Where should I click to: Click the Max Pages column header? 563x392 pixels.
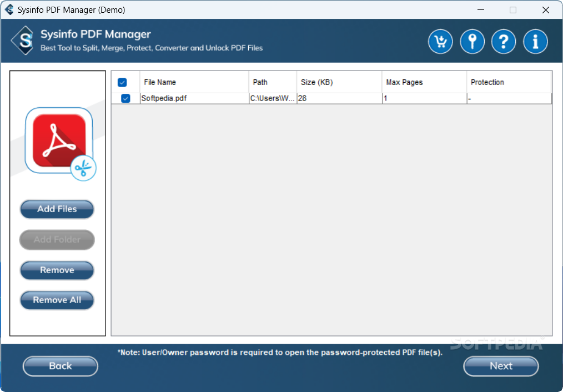424,82
